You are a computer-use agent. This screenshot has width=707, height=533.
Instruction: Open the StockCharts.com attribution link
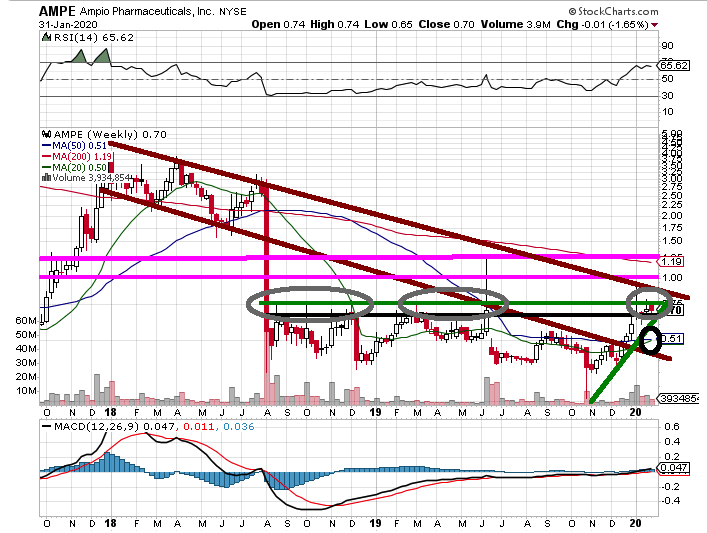coord(613,11)
